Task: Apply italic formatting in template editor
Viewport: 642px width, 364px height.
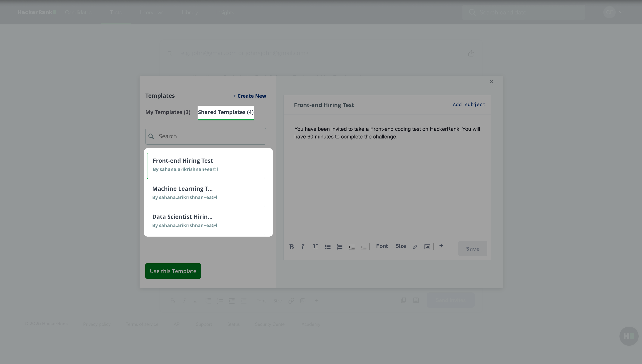Action: tap(303, 247)
